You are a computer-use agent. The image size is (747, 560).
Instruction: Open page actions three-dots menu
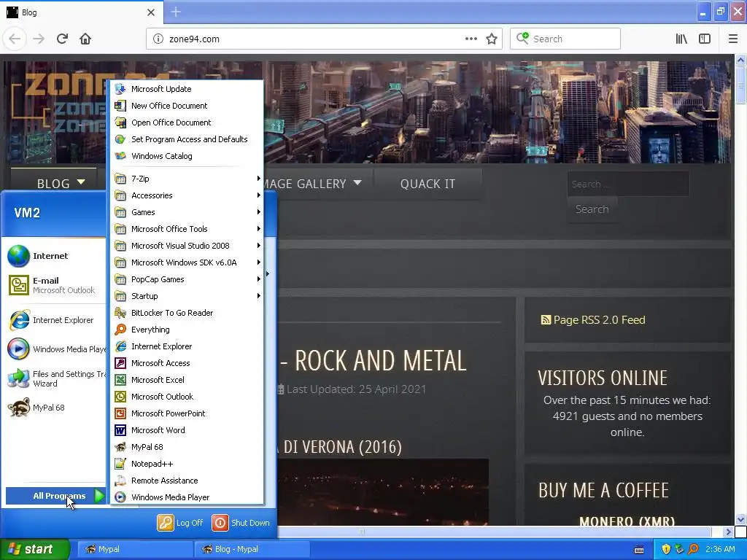[471, 39]
